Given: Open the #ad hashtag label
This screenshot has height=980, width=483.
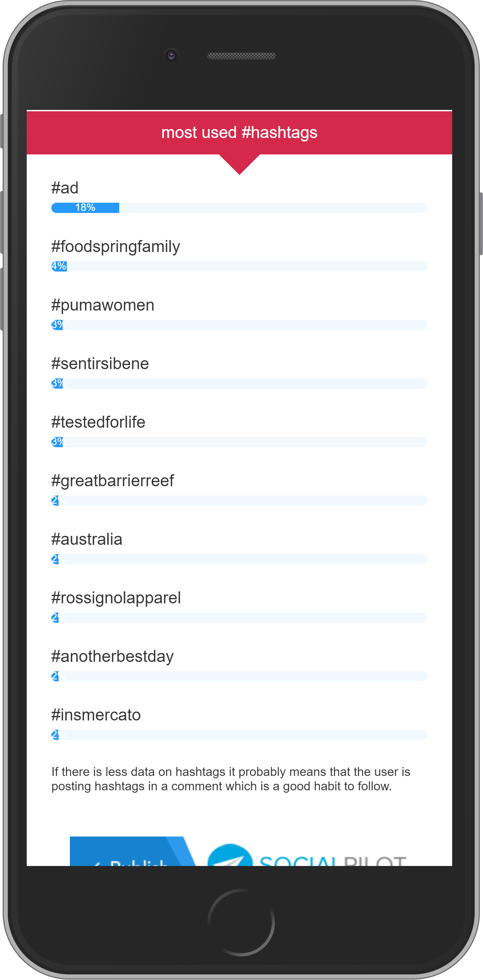Looking at the screenshot, I should coord(65,188).
